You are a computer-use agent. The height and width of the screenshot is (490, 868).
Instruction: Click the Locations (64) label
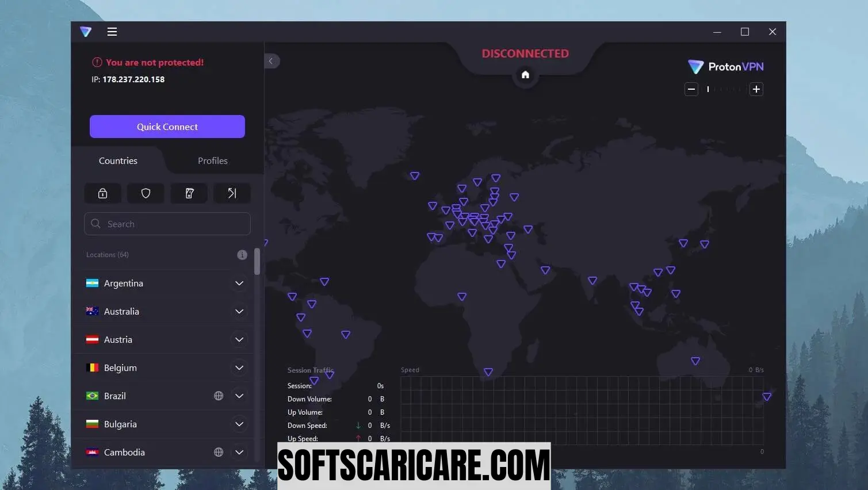click(108, 255)
